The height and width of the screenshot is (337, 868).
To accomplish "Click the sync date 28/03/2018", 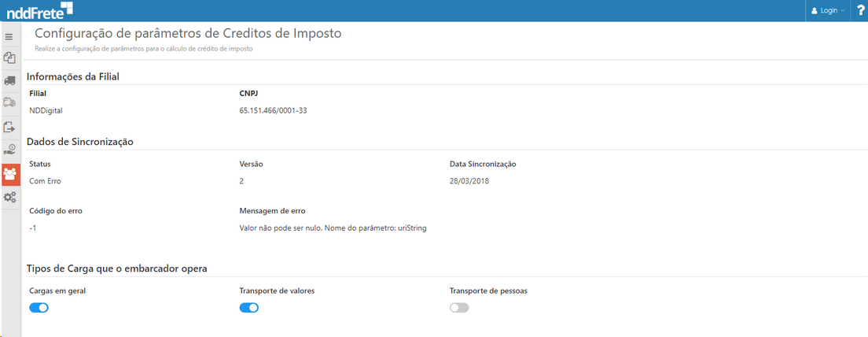I will [469, 180].
